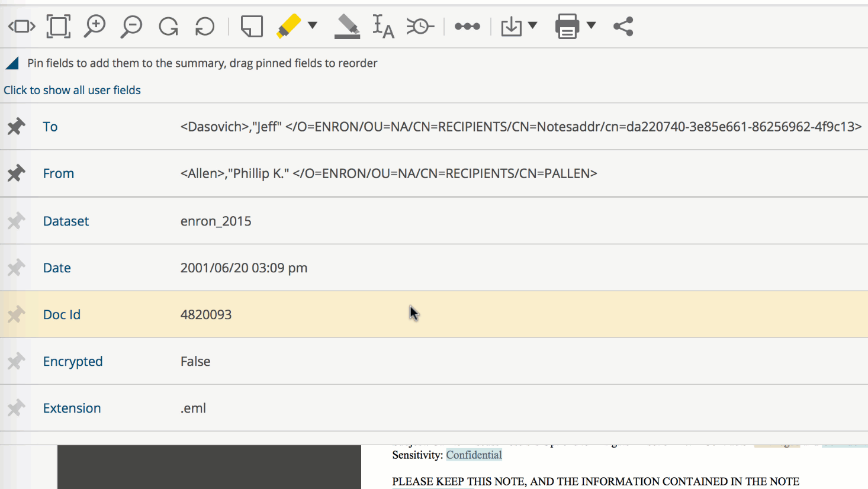868x489 pixels.
Task: Rotate the document counter-clockwise
Action: tap(205, 27)
